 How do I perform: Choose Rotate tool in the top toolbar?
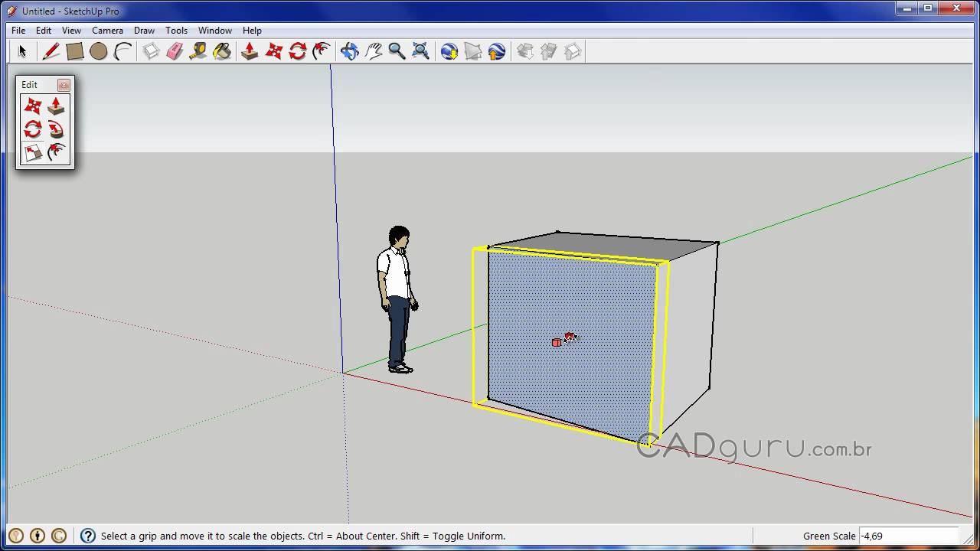pyautogui.click(x=298, y=51)
